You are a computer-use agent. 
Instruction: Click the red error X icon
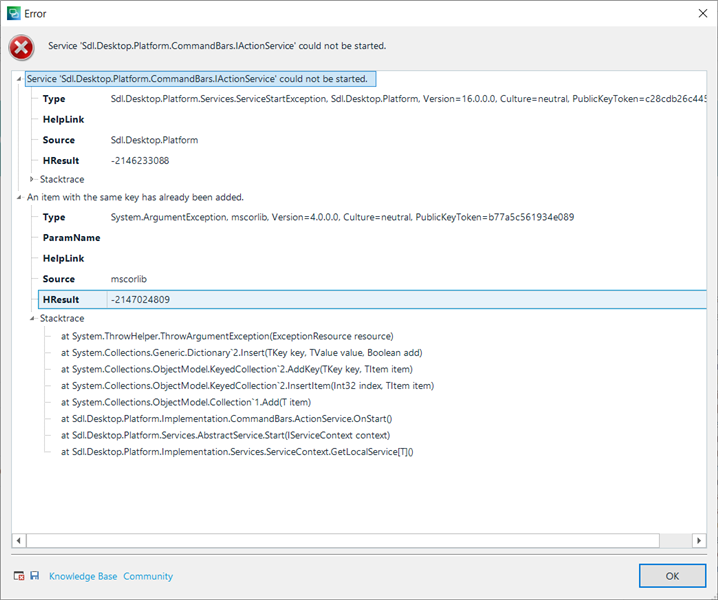[x=21, y=48]
